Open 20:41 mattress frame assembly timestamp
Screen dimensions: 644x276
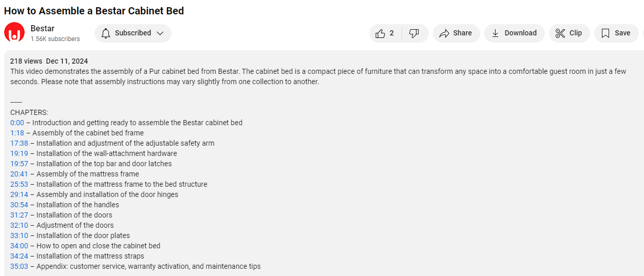point(19,174)
